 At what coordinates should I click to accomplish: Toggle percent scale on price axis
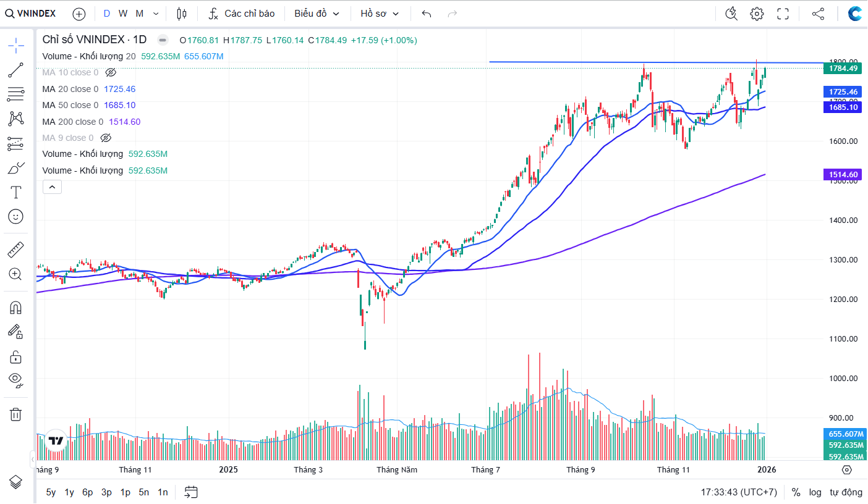coord(796,492)
